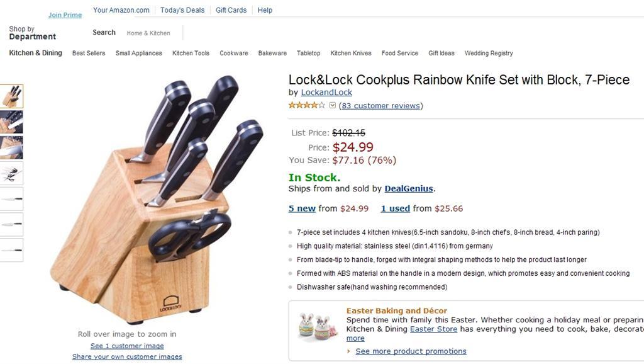Click the Easter bunny promotional image
The image size is (644, 364).
[317, 323]
